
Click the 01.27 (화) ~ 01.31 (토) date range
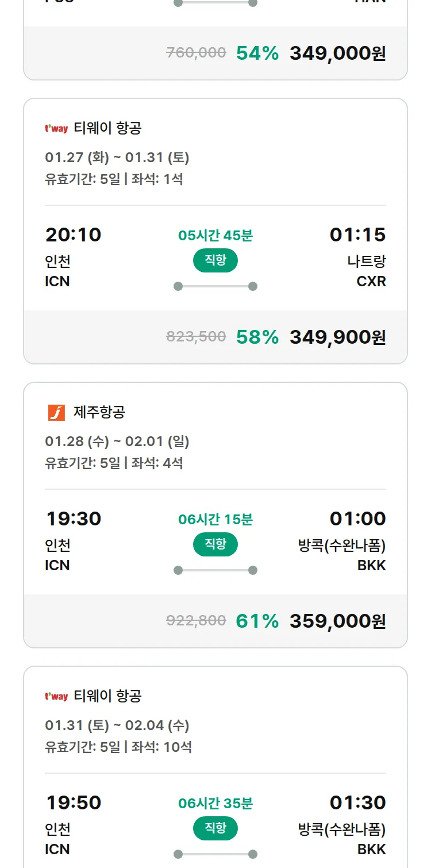[x=117, y=158]
